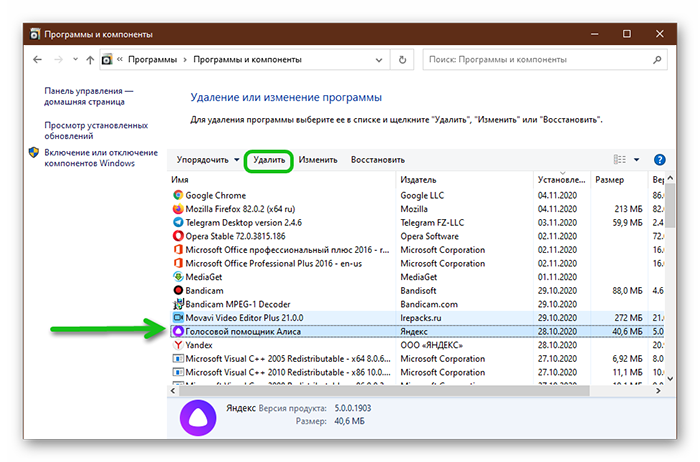This screenshot has height=462, width=700.
Task: Expand the view options arrow
Action: (637, 160)
